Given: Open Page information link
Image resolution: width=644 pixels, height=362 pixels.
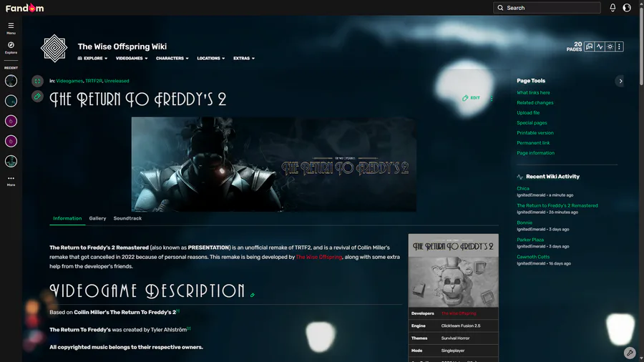Looking at the screenshot, I should click(535, 153).
